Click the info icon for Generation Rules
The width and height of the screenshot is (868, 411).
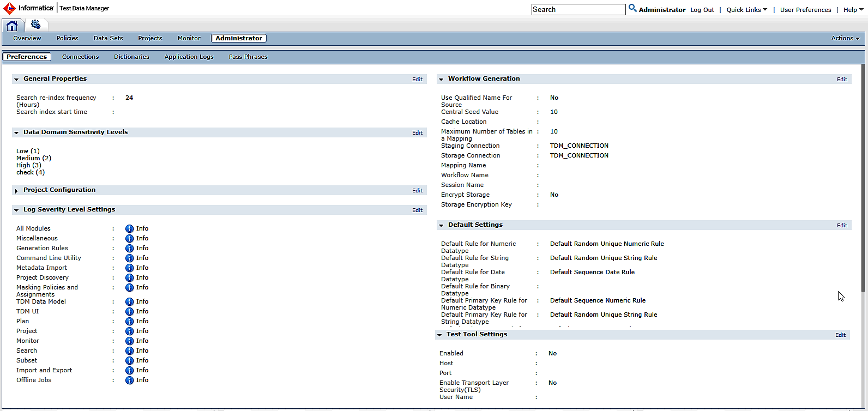tap(129, 249)
